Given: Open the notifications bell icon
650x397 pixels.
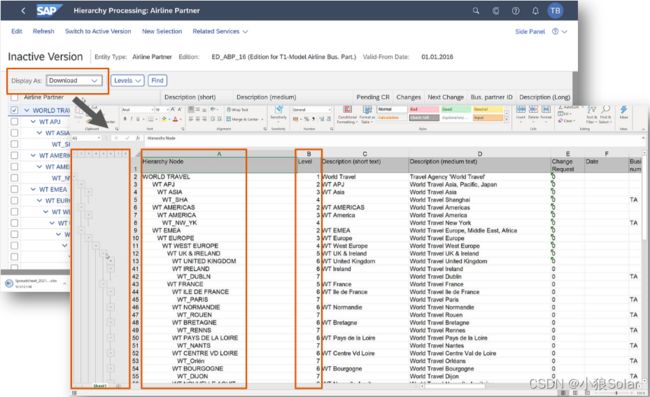Looking at the screenshot, I should (x=535, y=11).
